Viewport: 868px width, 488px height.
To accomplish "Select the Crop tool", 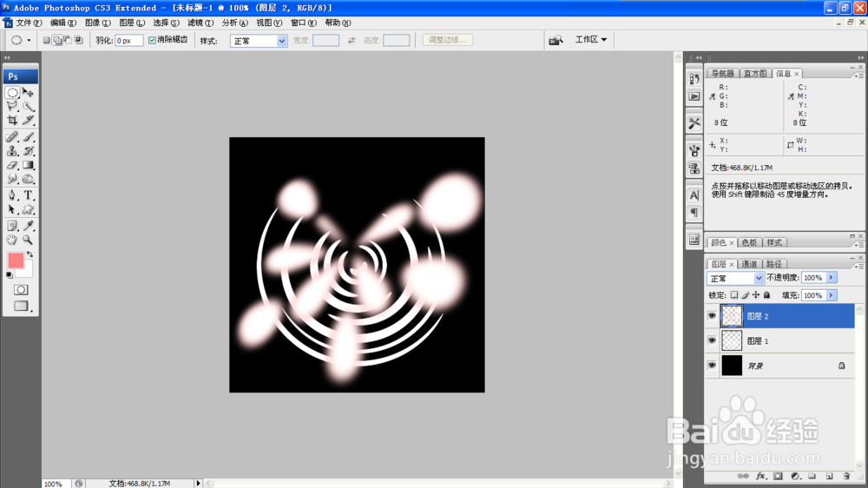I will tap(12, 120).
